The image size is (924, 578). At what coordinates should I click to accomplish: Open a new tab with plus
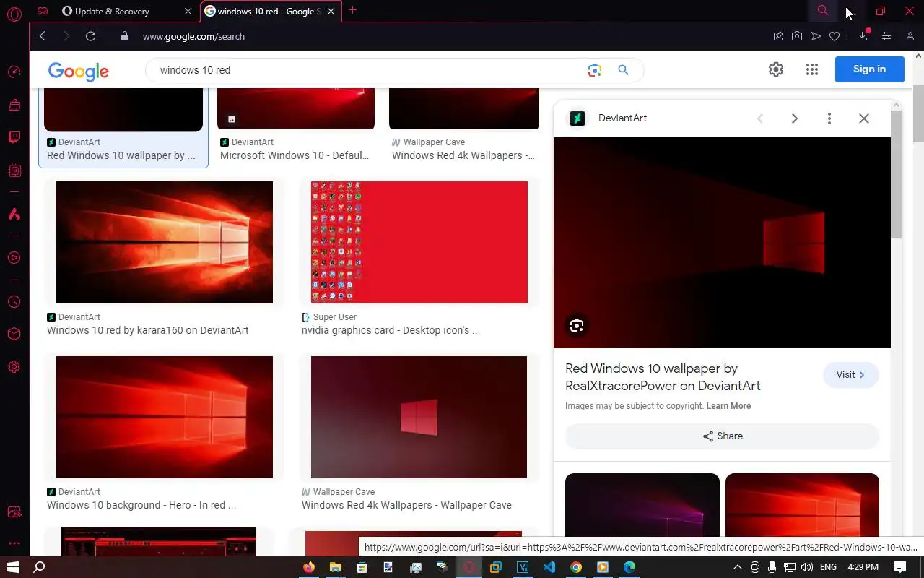pos(353,10)
